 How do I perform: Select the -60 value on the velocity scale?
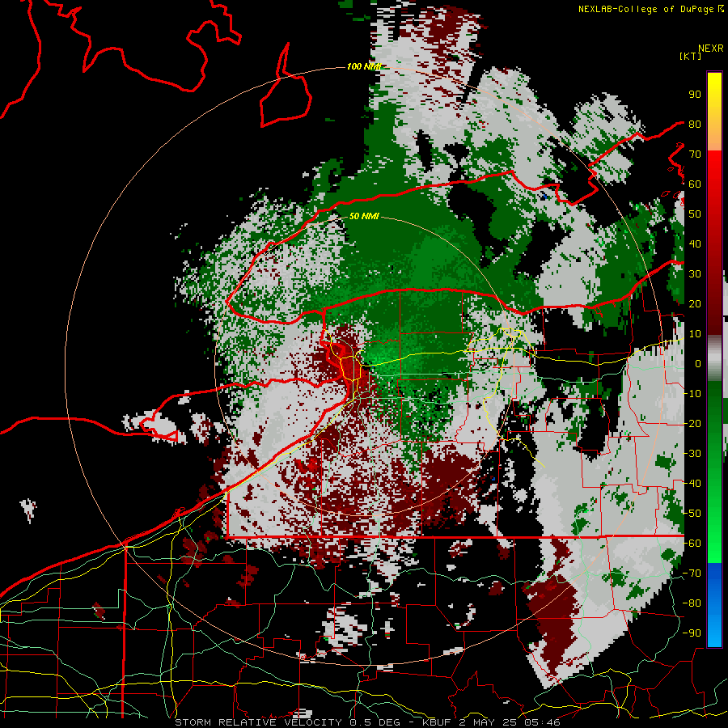click(692, 544)
